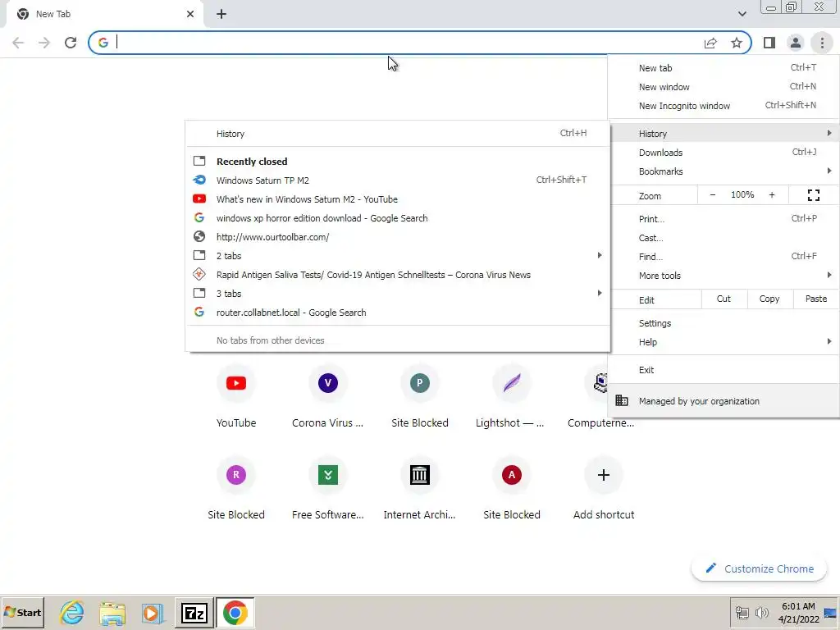The image size is (840, 630).
Task: Click Managed by your organization
Action: point(724,400)
